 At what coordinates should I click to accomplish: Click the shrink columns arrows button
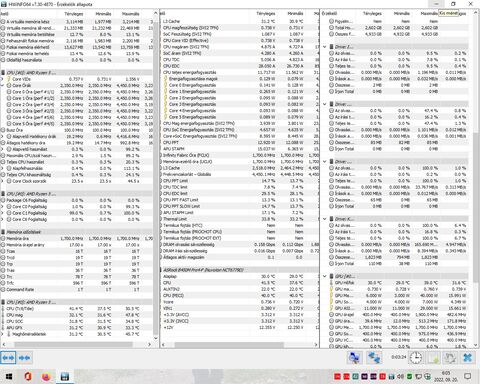point(24,358)
